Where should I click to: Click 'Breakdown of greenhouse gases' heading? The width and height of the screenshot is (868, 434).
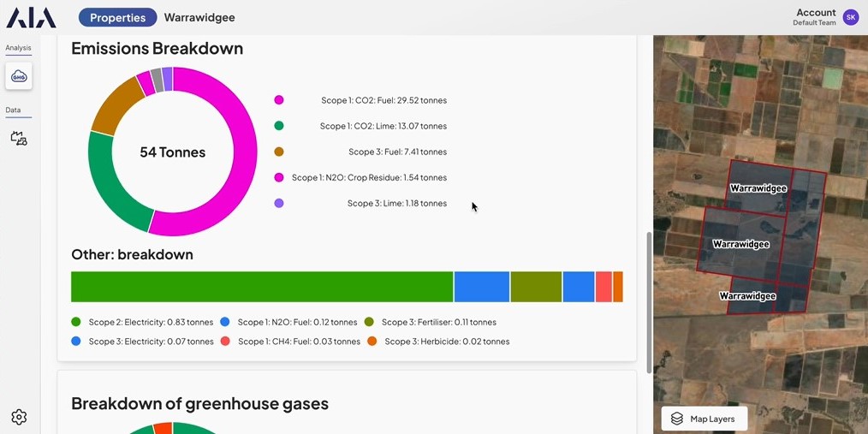point(199,403)
